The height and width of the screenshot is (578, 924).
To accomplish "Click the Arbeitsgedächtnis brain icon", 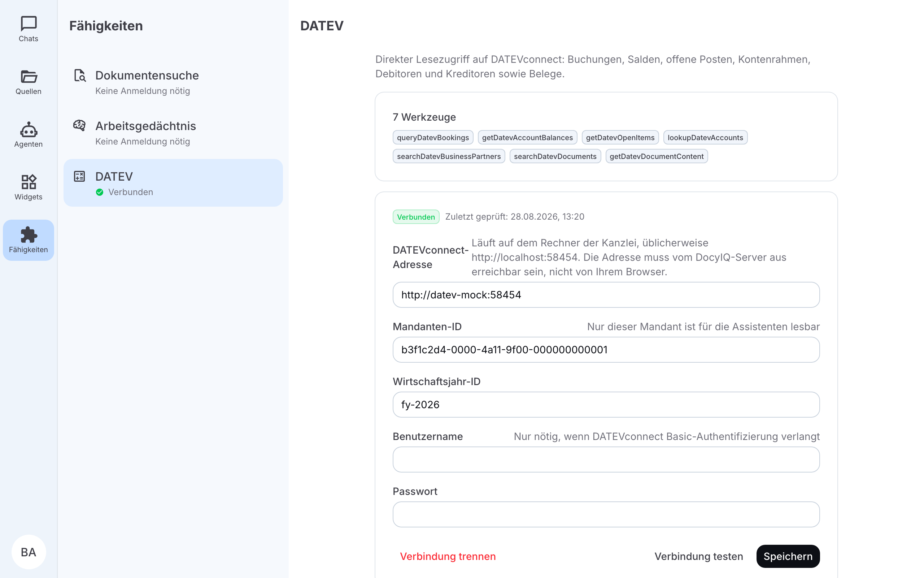I will 79,125.
